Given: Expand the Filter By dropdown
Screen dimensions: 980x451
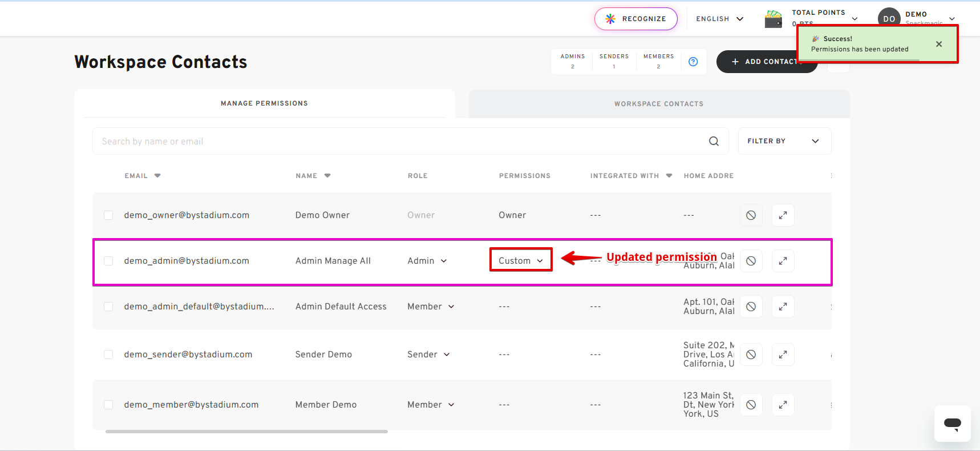Looking at the screenshot, I should tap(784, 141).
